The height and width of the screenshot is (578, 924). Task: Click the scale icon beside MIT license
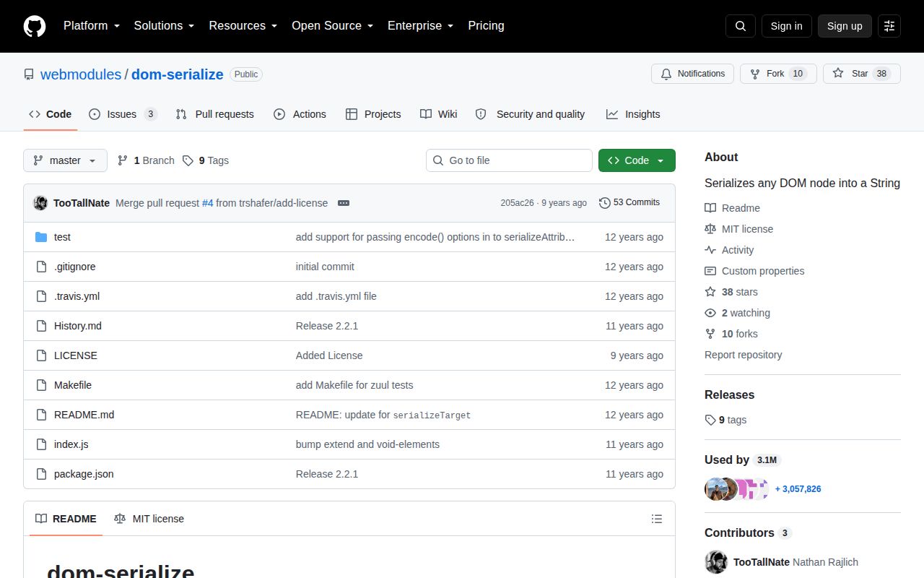click(x=710, y=229)
